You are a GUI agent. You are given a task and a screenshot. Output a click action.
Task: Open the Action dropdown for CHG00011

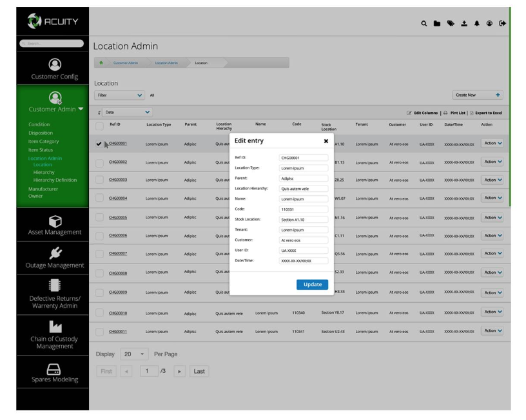(x=492, y=331)
